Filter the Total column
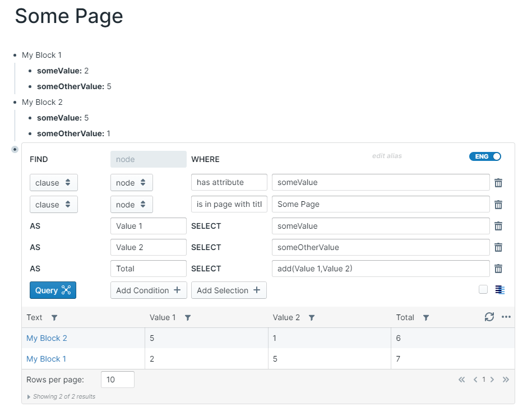 point(426,318)
